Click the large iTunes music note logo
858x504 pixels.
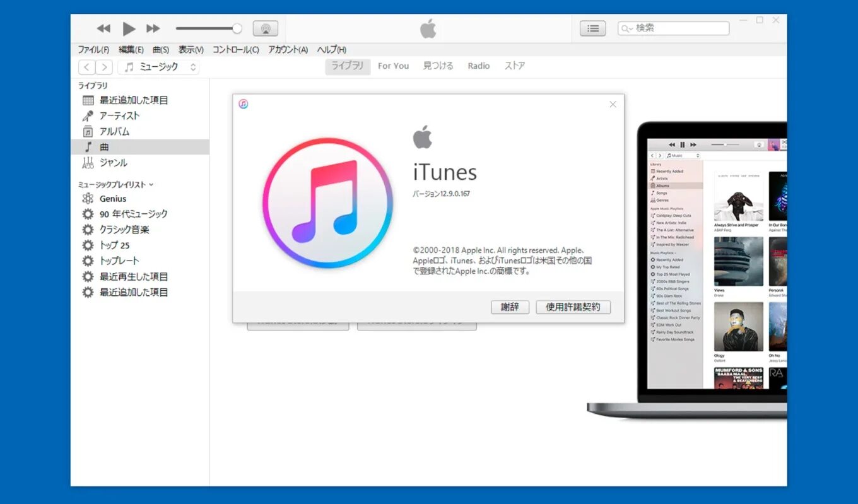pos(327,203)
